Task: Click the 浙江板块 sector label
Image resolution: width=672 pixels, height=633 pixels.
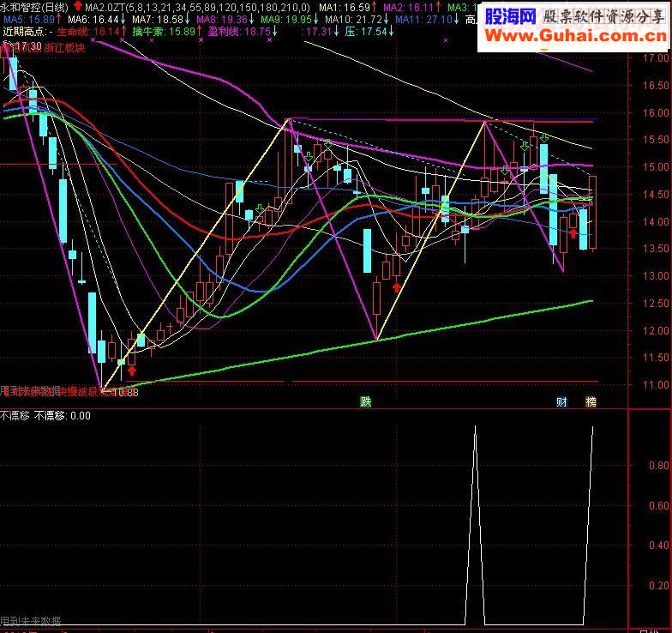Action: (x=65, y=48)
